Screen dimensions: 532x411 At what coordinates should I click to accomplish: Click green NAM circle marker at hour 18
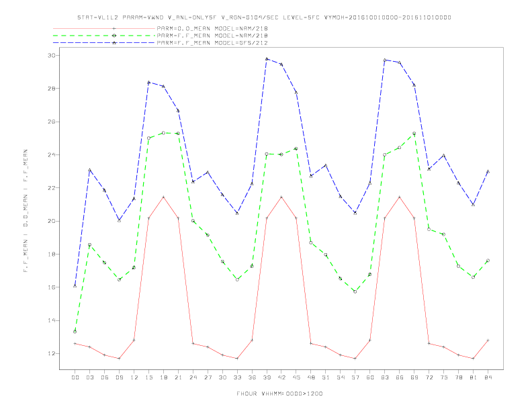[x=163, y=133]
